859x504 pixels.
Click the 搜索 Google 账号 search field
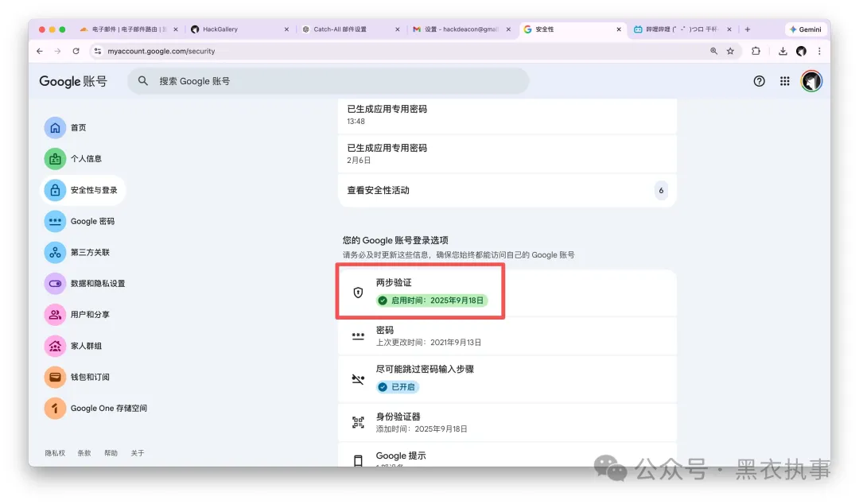(x=328, y=81)
